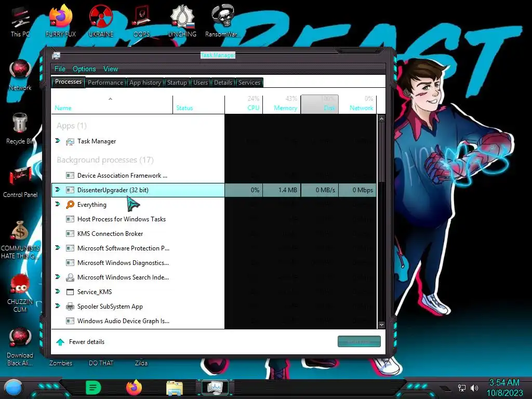Select Device Association Framework process

214,176
